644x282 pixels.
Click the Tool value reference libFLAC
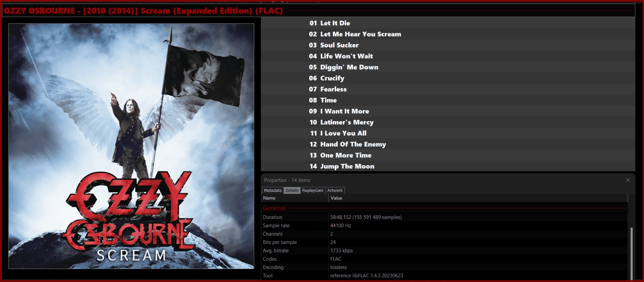(367, 276)
